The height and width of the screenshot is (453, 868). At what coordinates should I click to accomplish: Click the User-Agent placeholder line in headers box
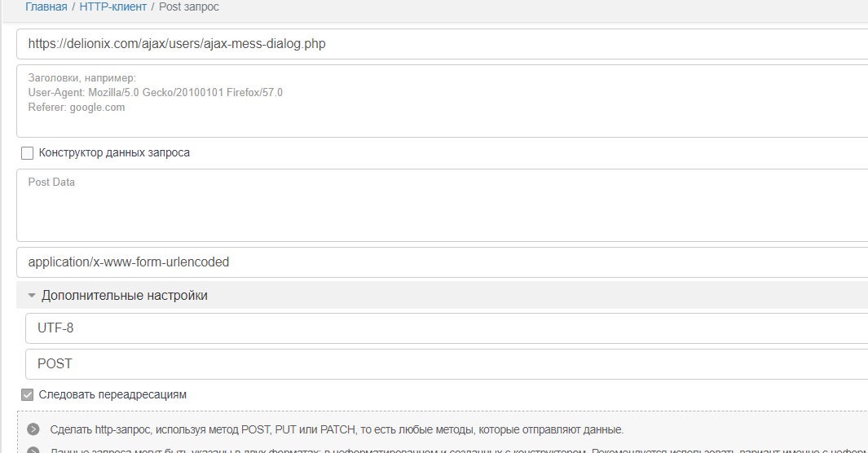(155, 93)
